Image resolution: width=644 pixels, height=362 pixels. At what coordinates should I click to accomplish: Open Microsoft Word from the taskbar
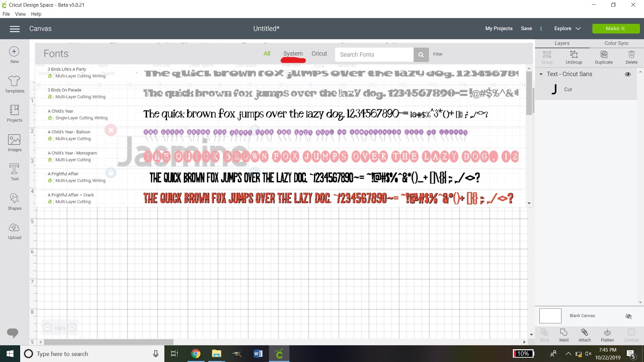(x=258, y=354)
